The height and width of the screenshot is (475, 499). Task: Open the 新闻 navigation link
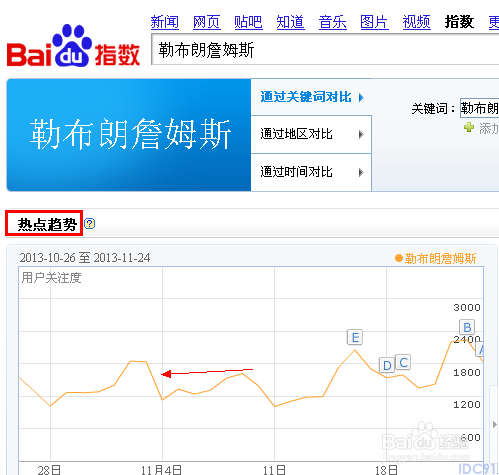[x=165, y=22]
